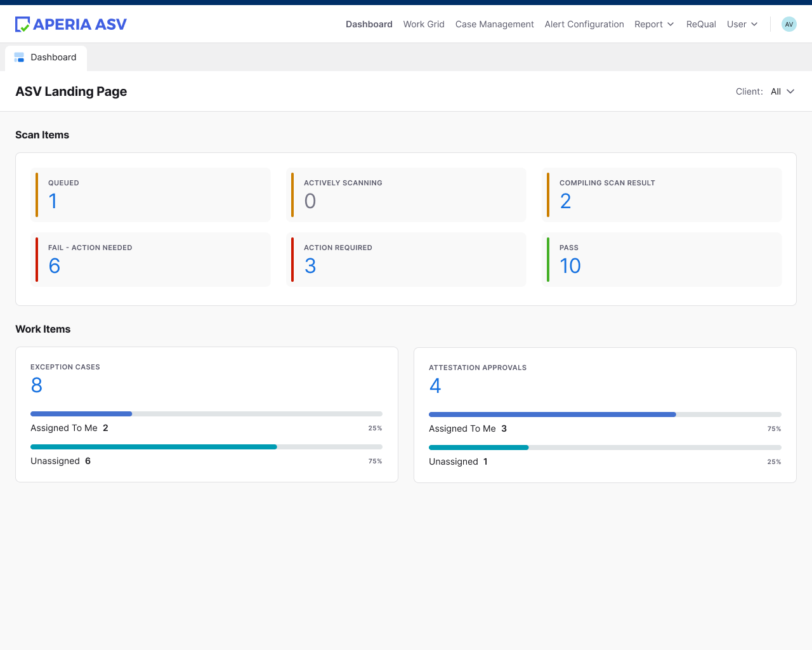Click the 'ASV Landing Page' heading
The width and height of the screenshot is (812, 650).
point(71,91)
